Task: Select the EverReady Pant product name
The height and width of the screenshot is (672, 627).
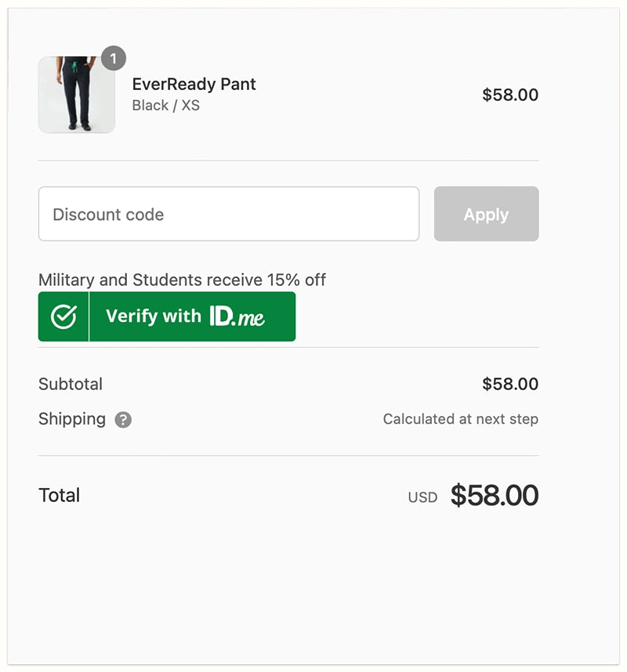Action: pos(194,85)
